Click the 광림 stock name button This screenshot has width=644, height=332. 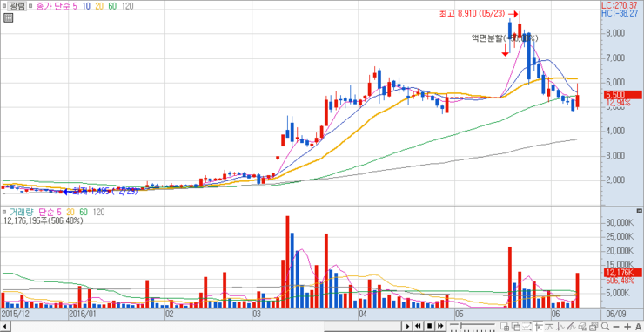point(17,7)
